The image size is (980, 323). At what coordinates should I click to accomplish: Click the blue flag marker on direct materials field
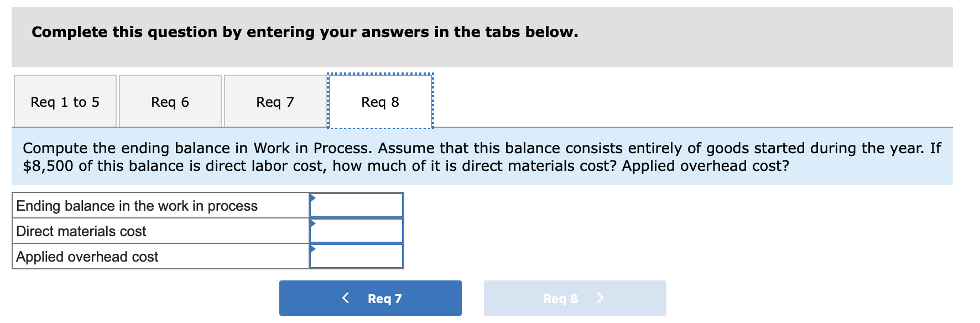click(x=313, y=223)
